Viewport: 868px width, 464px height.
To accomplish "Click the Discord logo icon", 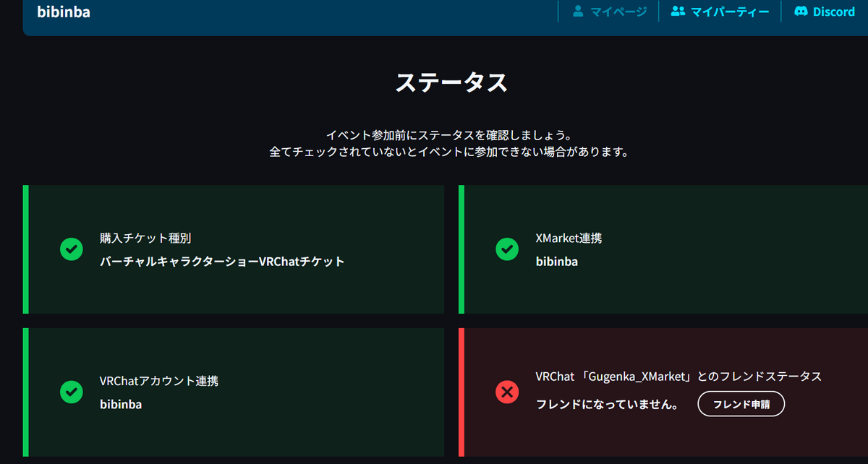I will 801,12.
